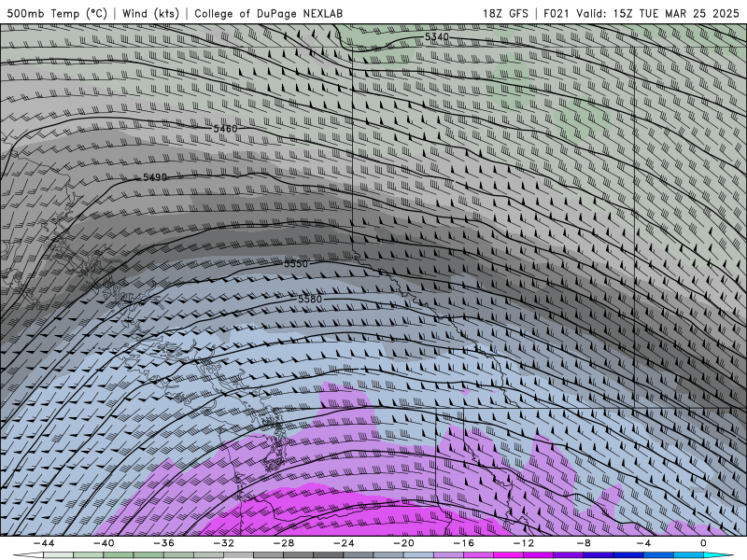747x560 pixels.
Task: Click the "F021 Valid: 15Z TUE MAR 25 2025" text
Action: coord(641,13)
